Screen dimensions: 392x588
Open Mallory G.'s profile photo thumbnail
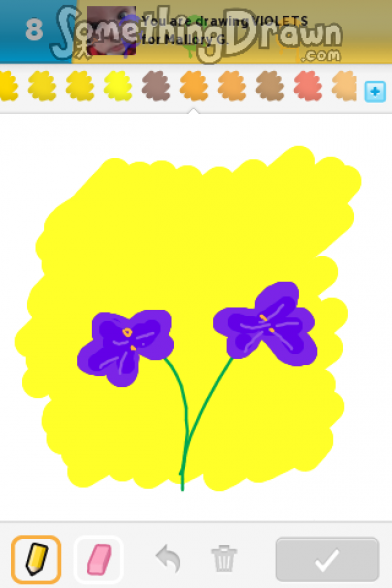pos(111,31)
